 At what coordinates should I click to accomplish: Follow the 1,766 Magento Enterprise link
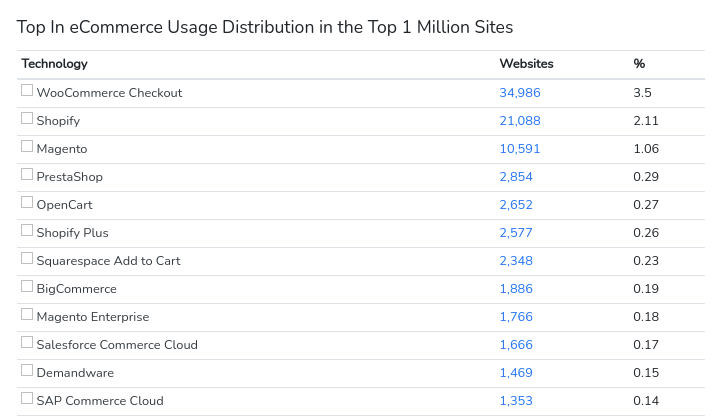[x=516, y=317]
